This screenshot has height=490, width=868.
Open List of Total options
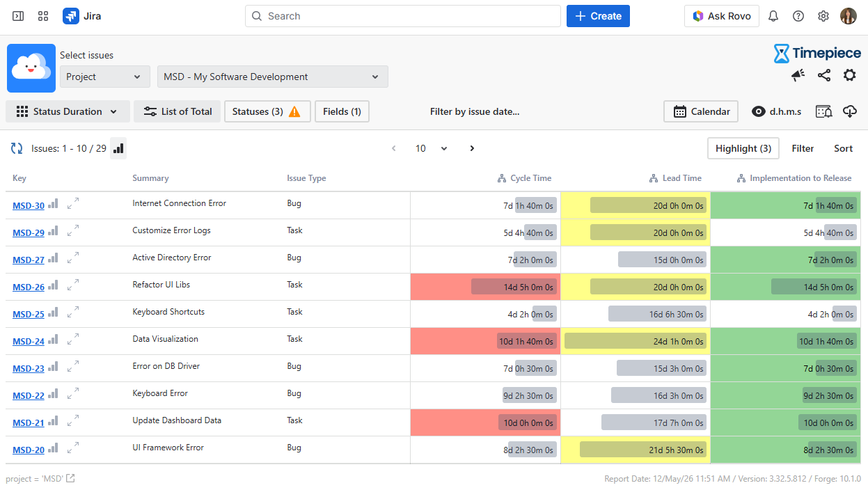177,111
